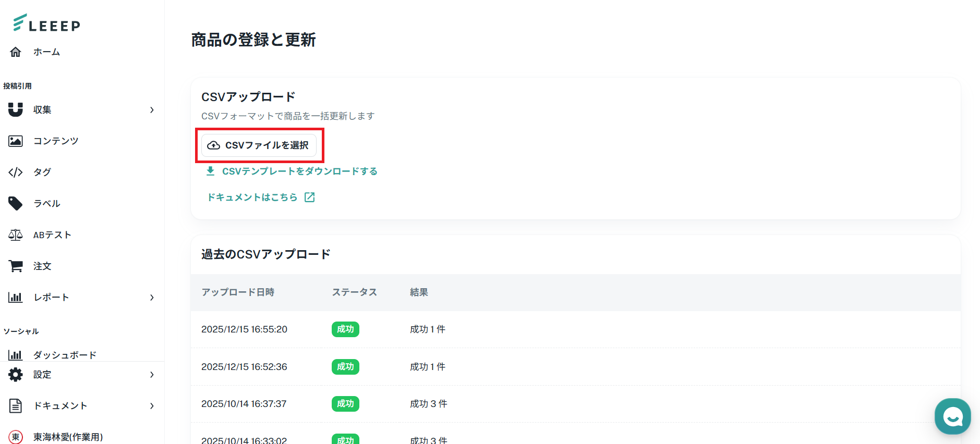Click the chart icon for ダッシュボード
This screenshot has height=444, width=980.
(x=16, y=355)
